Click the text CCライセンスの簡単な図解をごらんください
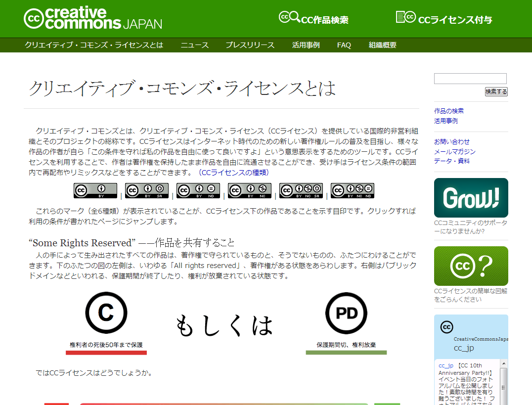 click(471, 295)
